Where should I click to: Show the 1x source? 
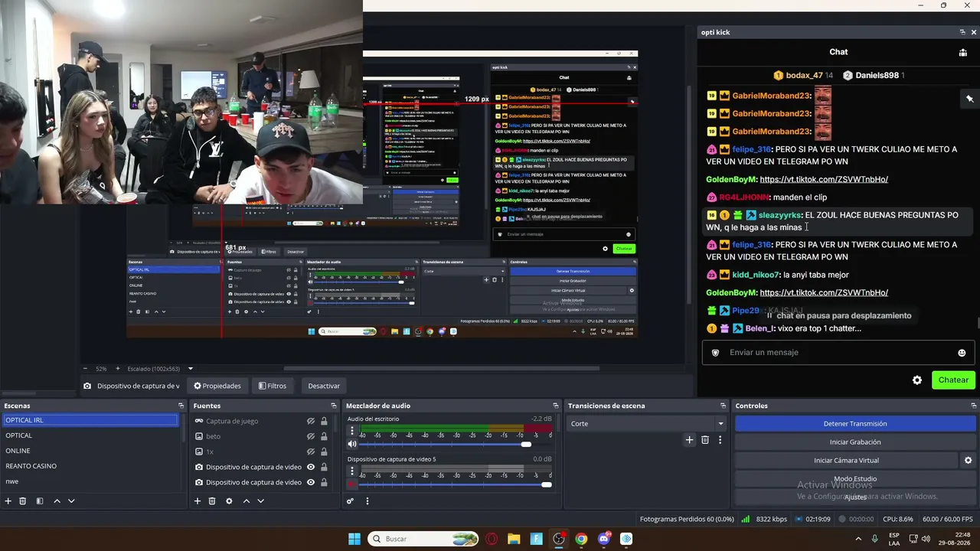(311, 452)
